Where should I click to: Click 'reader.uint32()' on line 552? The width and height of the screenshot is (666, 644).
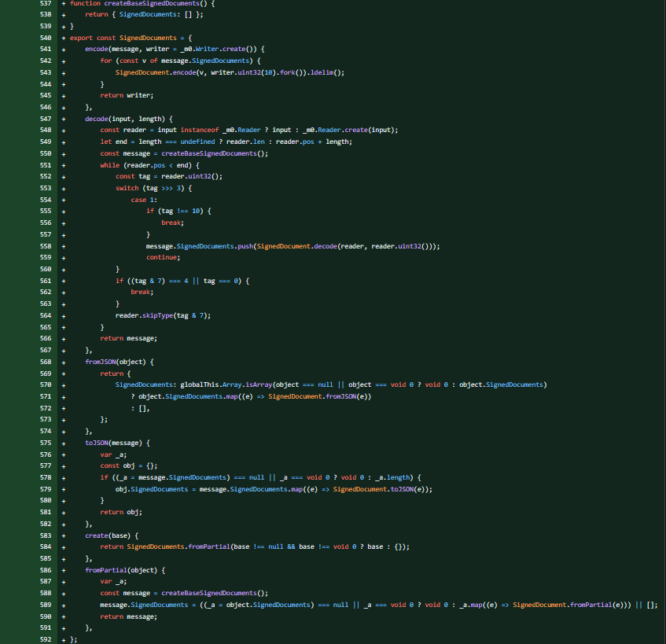pos(189,177)
